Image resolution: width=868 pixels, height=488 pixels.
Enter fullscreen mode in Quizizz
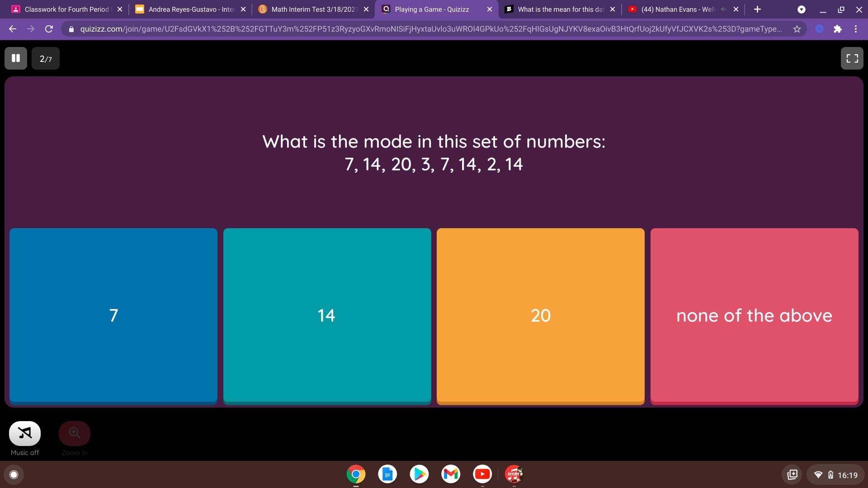[852, 58]
